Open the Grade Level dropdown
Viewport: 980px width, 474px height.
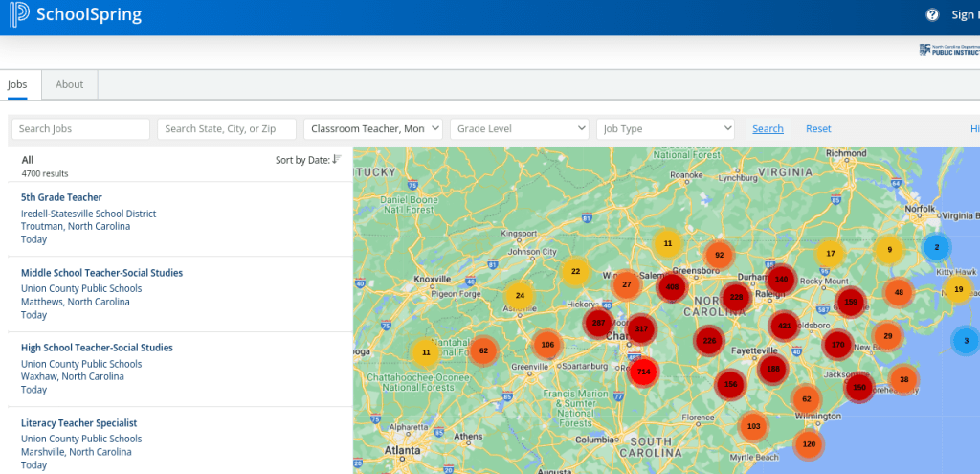tap(521, 129)
